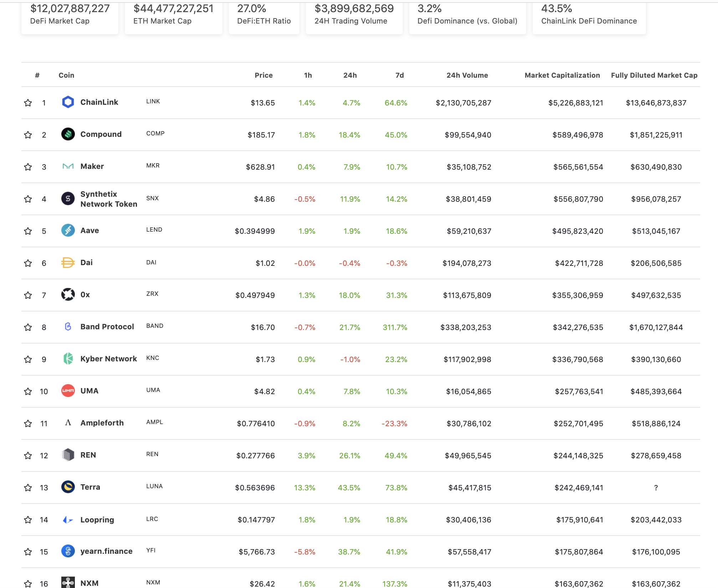Mark Dai as favorite via star
The height and width of the screenshot is (588, 718).
pos(28,263)
